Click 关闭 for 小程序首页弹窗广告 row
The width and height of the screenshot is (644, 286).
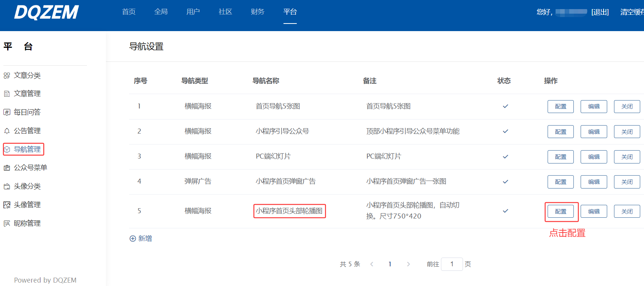[627, 182]
